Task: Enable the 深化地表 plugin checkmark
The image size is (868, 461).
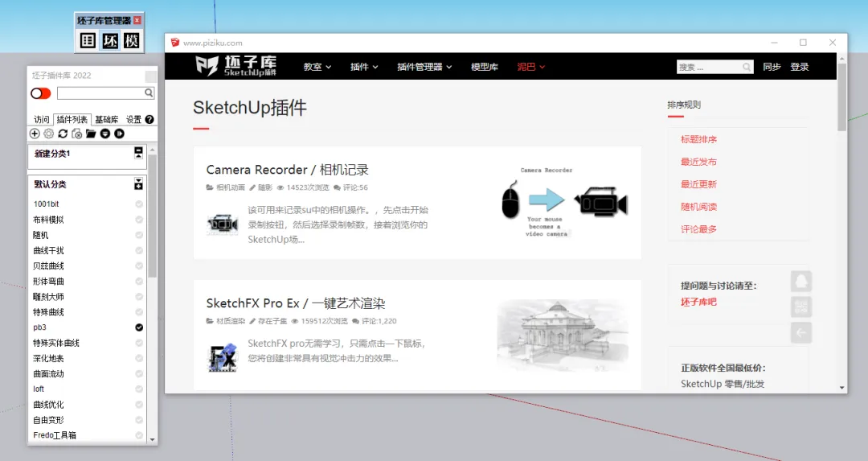Action: (x=139, y=359)
